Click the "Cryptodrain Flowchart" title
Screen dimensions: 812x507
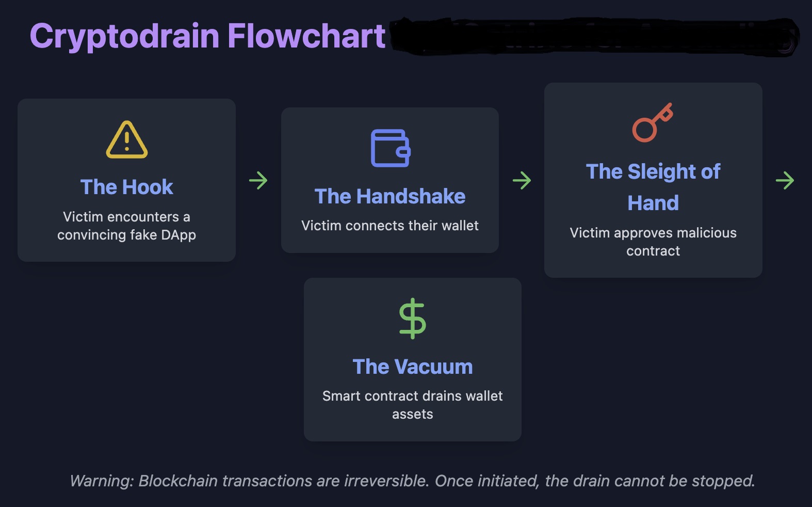[x=207, y=36]
